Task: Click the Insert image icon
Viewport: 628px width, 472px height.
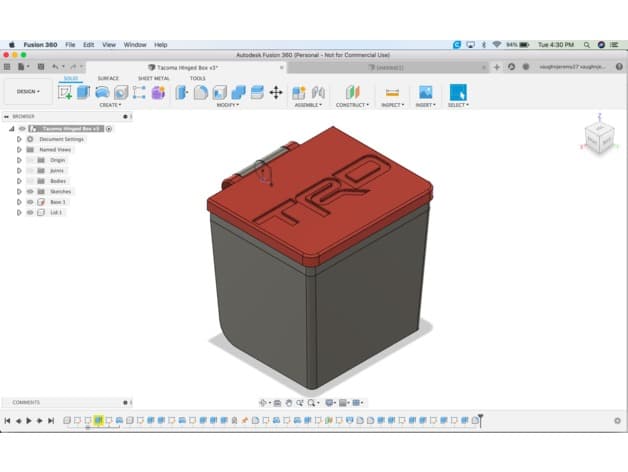Action: click(425, 93)
